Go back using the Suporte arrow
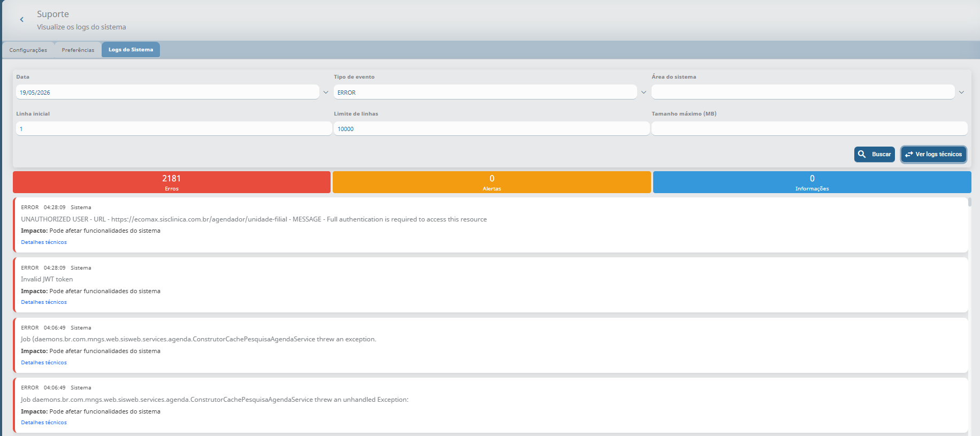 pos(22,19)
